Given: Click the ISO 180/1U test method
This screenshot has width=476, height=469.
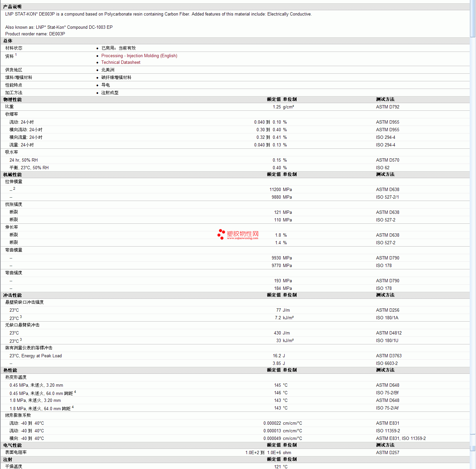Looking at the screenshot, I should (387, 341).
